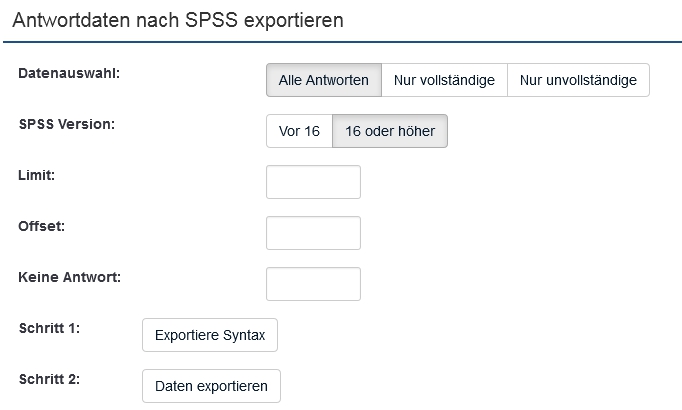Focus the Limit input field
The image size is (682, 410).
coord(313,182)
